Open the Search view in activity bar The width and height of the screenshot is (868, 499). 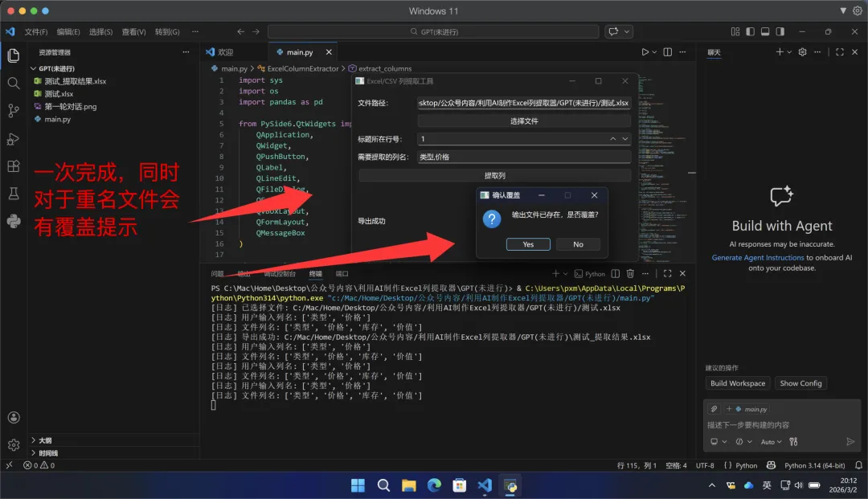coord(14,83)
